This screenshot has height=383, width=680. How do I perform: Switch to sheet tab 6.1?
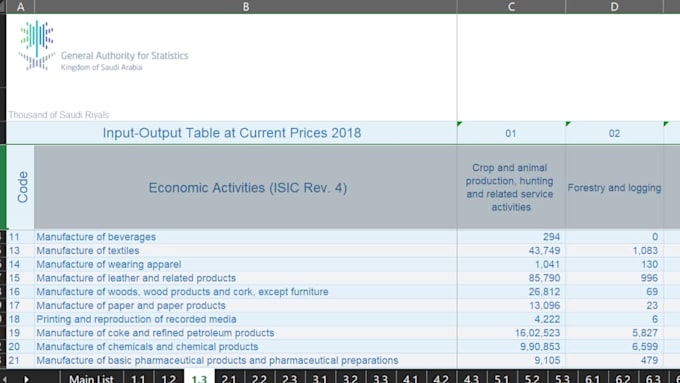pyautogui.click(x=592, y=377)
